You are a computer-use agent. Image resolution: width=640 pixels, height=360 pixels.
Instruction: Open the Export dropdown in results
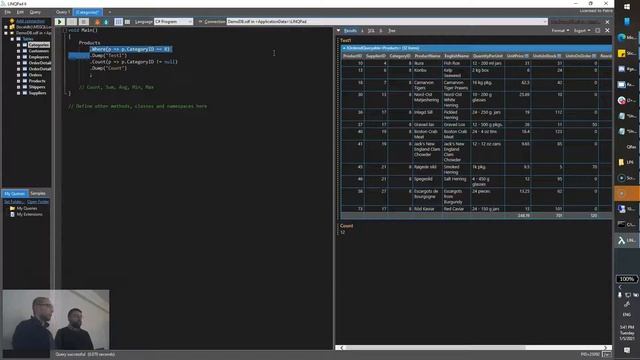click(x=582, y=31)
